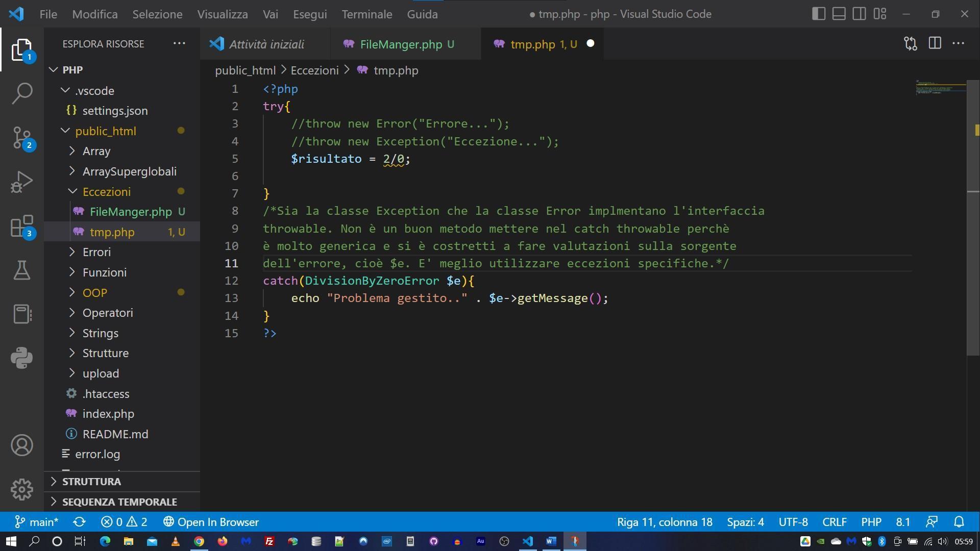Click the minimap code overview
980x551 pixels.
940,87
